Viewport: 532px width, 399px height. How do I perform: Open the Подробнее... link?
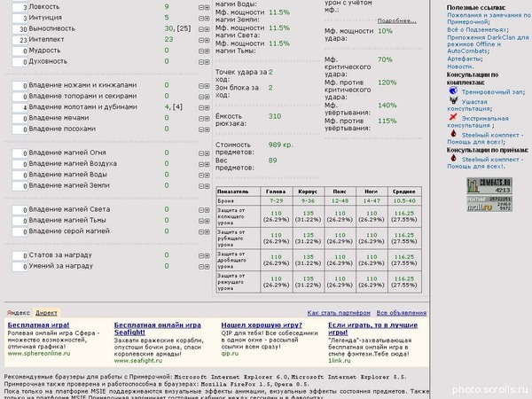pyautogui.click(x=396, y=20)
